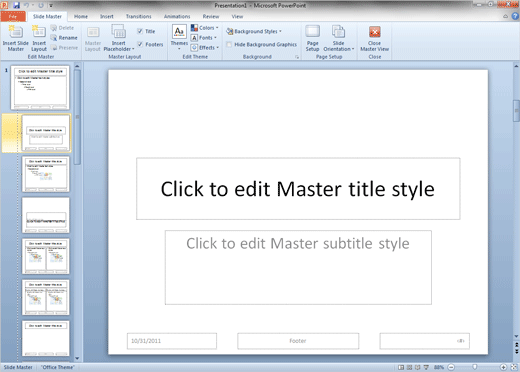Click the PowerPoint application icon
This screenshot has width=520, height=372.
pyautogui.click(x=4, y=5)
